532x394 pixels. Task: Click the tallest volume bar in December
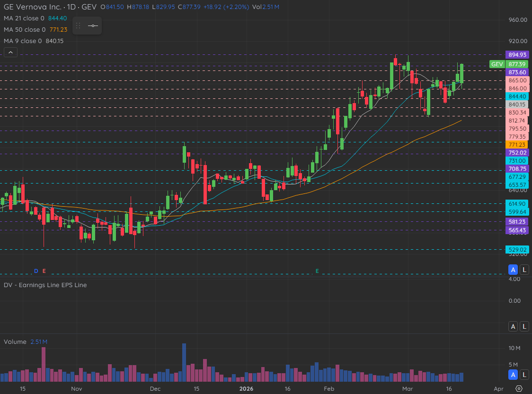point(184,362)
